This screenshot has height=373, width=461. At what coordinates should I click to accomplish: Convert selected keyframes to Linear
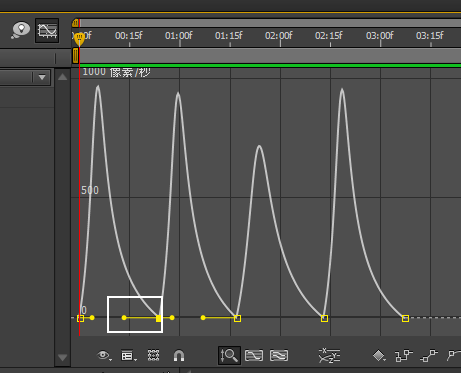click(x=429, y=356)
